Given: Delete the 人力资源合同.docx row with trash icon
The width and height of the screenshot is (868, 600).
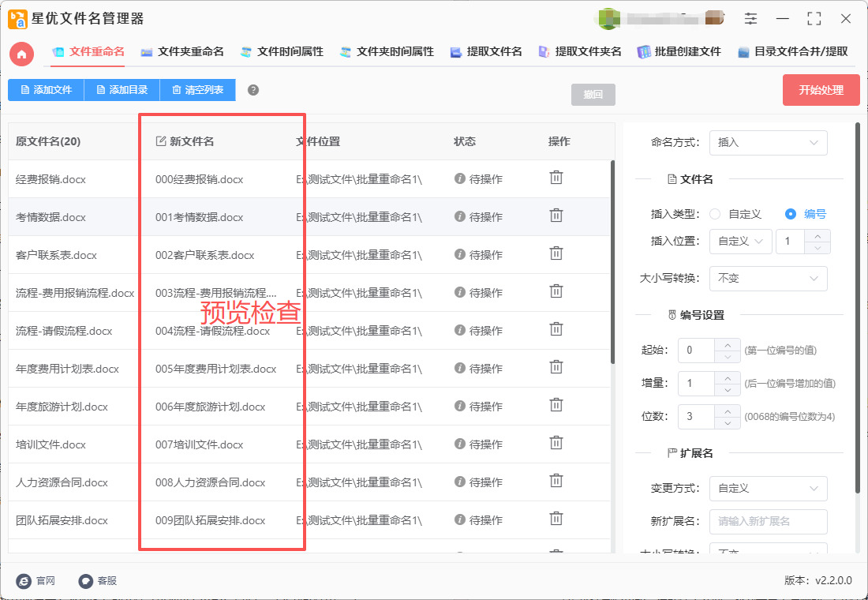Looking at the screenshot, I should (x=556, y=481).
